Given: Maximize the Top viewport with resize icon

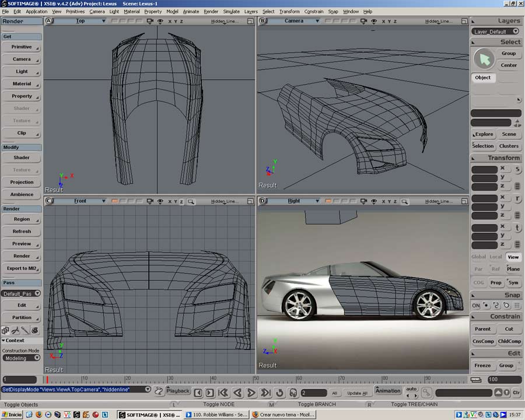Looking at the screenshot, I should (x=250, y=21).
